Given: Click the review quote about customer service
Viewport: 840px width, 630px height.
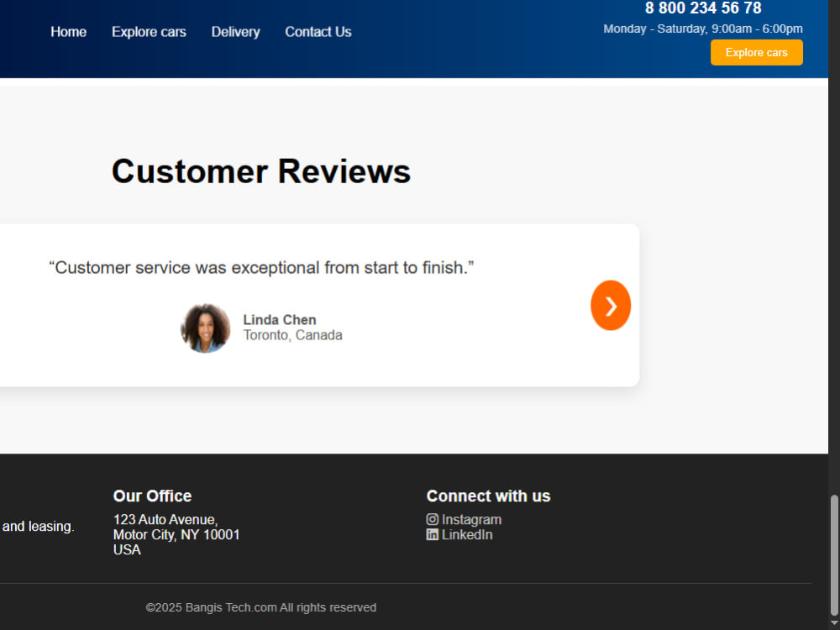Looking at the screenshot, I should [261, 267].
